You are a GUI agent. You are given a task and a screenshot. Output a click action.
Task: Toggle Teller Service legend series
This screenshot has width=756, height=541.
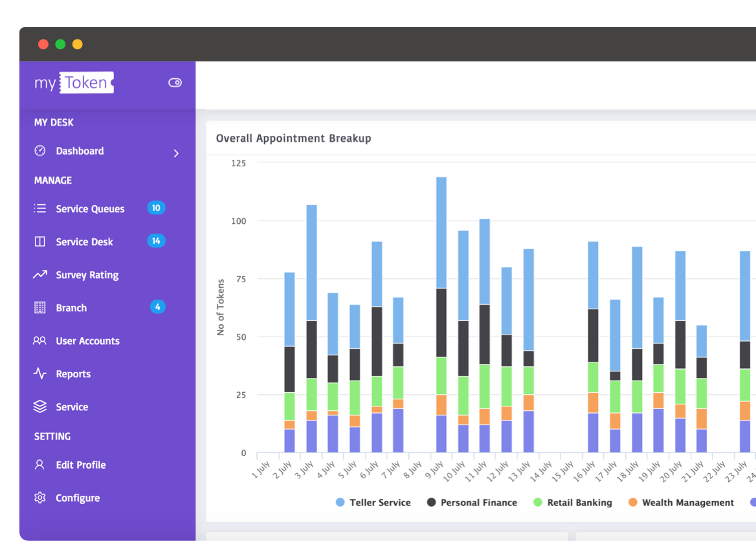pos(373,502)
